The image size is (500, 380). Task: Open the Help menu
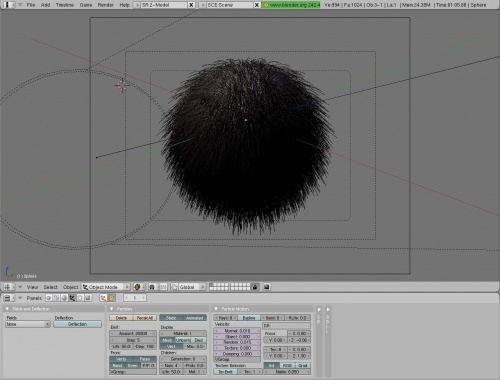click(x=124, y=5)
